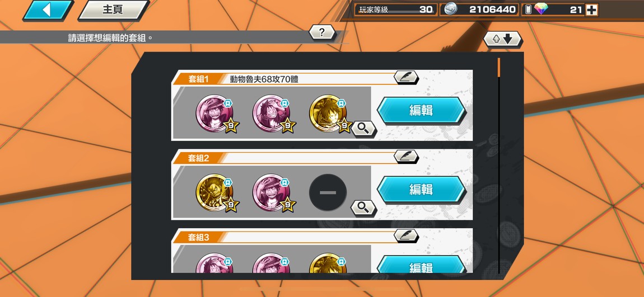Open magnifier details for 套組2 medals
This screenshot has width=644, height=297.
coord(363,208)
